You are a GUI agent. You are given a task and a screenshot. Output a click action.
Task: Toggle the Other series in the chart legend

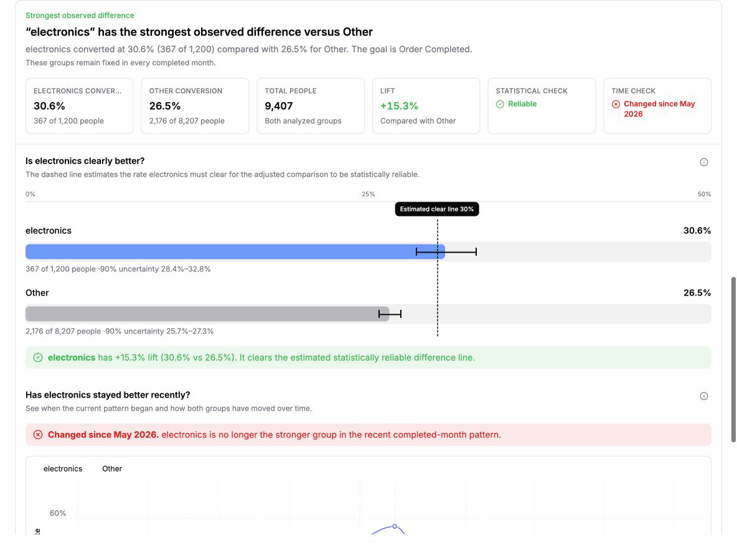(112, 469)
